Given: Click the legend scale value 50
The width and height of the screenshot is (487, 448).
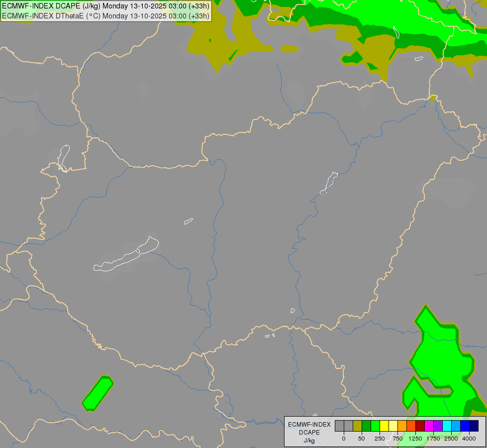Looking at the screenshot, I should click(x=362, y=439).
